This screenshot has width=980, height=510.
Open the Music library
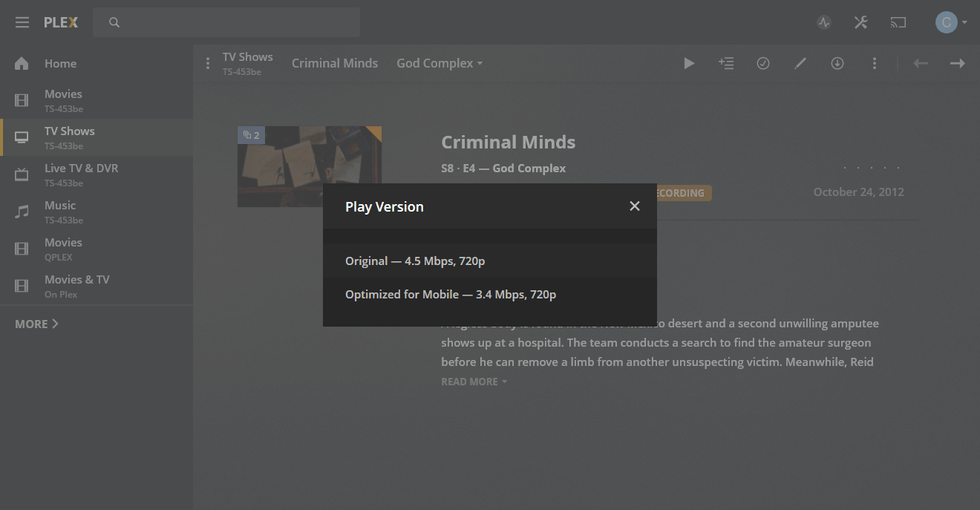96,212
